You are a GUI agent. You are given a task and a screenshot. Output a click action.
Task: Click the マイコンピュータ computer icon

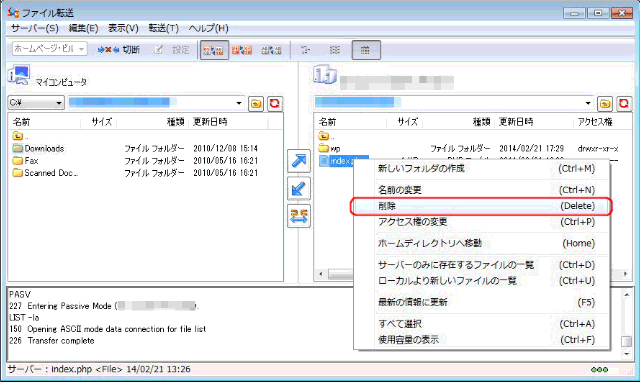tap(19, 75)
